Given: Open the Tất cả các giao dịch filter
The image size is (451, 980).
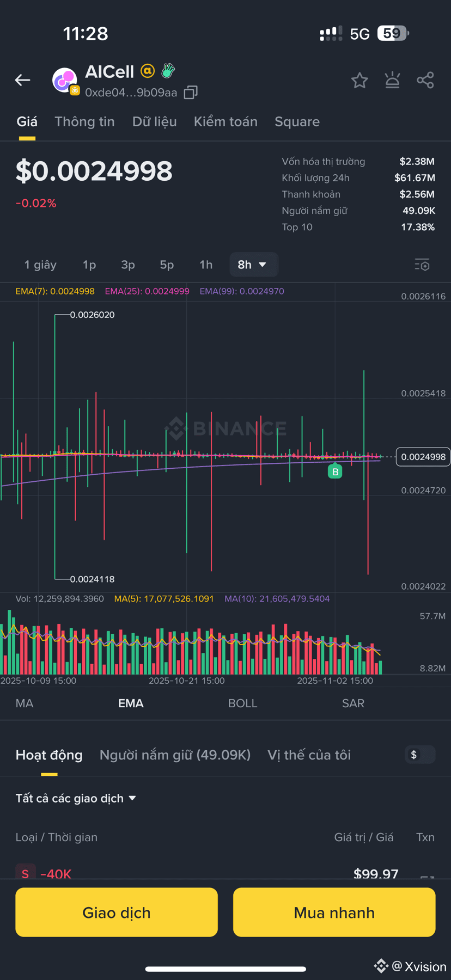Looking at the screenshot, I should pyautogui.click(x=76, y=798).
